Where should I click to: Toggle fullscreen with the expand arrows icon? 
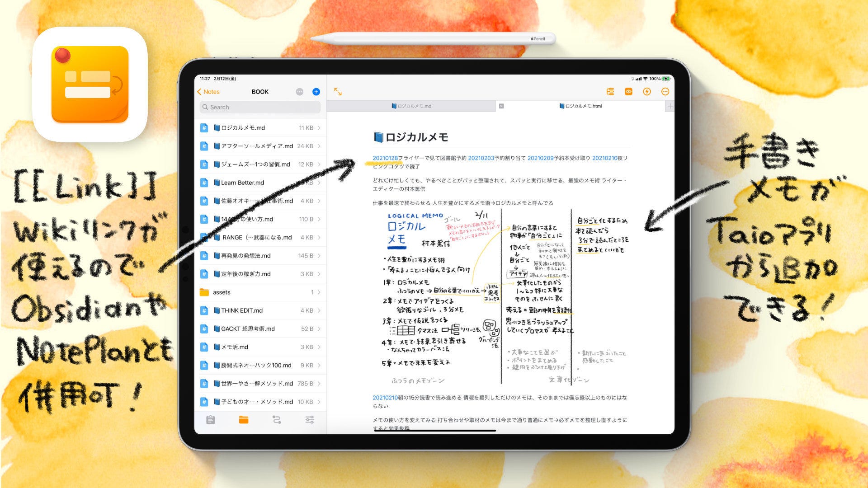click(338, 91)
